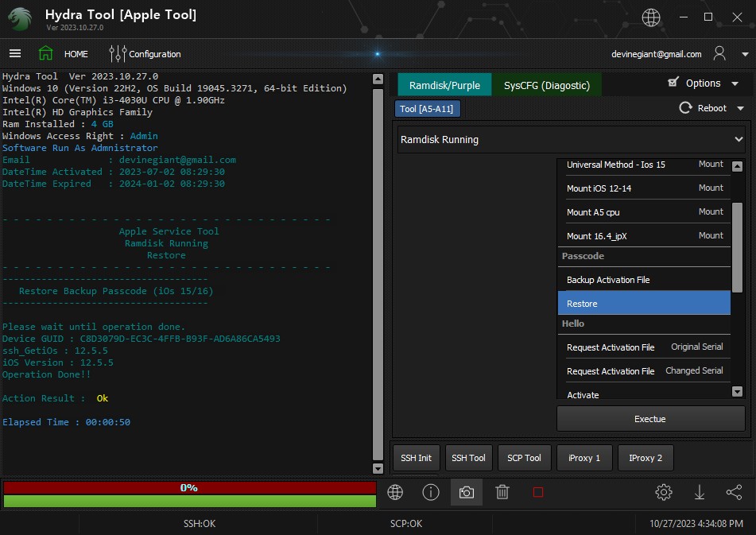Select Request Activation File Changed Serial
Viewport: 756px width, 535px height.
click(644, 370)
